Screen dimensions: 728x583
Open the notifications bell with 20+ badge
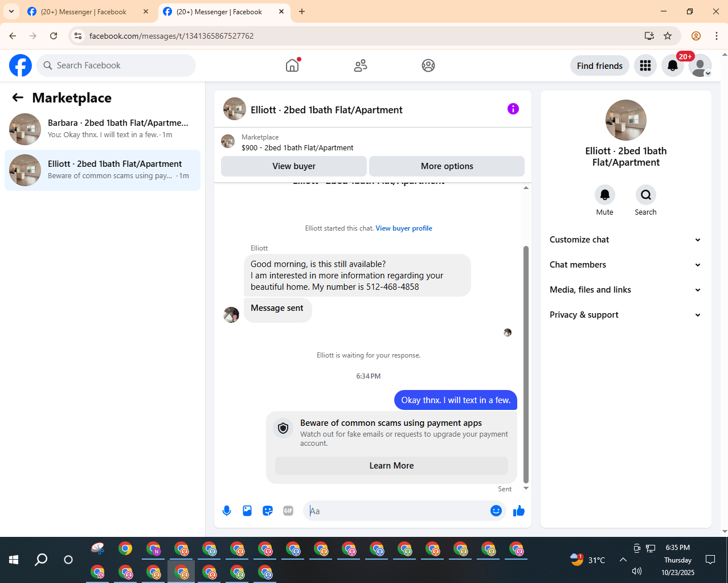pos(673,65)
